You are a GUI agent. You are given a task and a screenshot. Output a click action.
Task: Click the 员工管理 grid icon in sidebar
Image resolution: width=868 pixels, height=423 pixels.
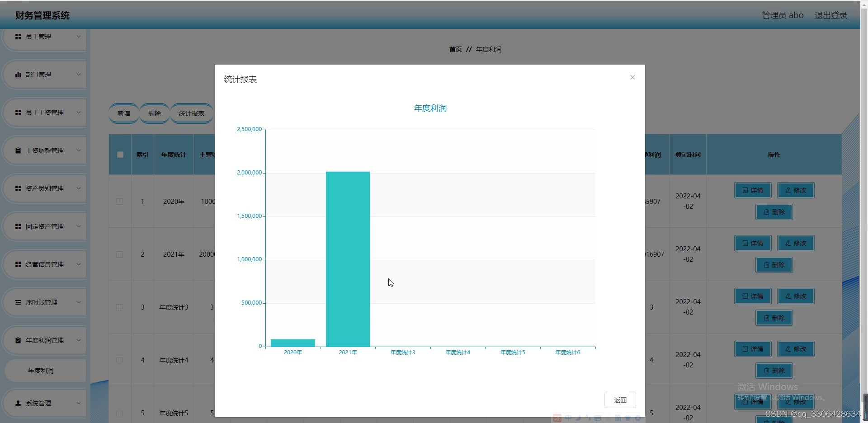pyautogui.click(x=18, y=37)
